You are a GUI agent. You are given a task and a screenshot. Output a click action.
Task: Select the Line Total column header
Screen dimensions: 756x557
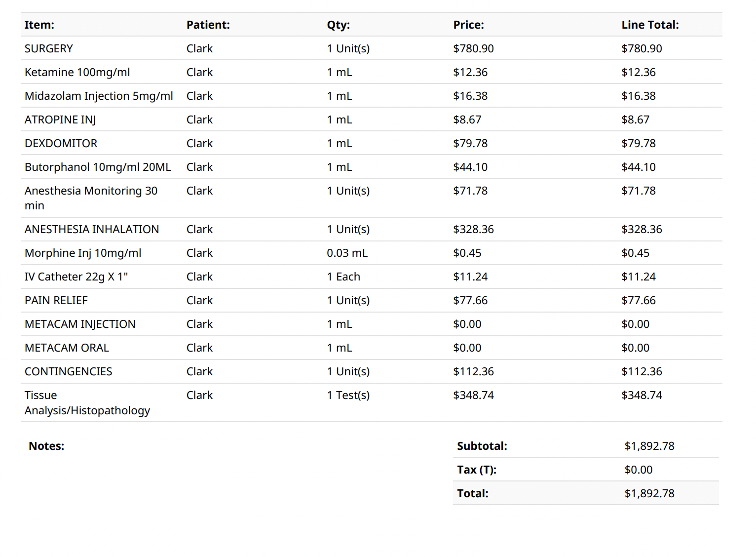(x=649, y=25)
